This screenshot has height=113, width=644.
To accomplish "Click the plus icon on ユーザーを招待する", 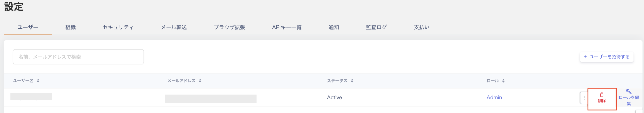I will [x=585, y=57].
